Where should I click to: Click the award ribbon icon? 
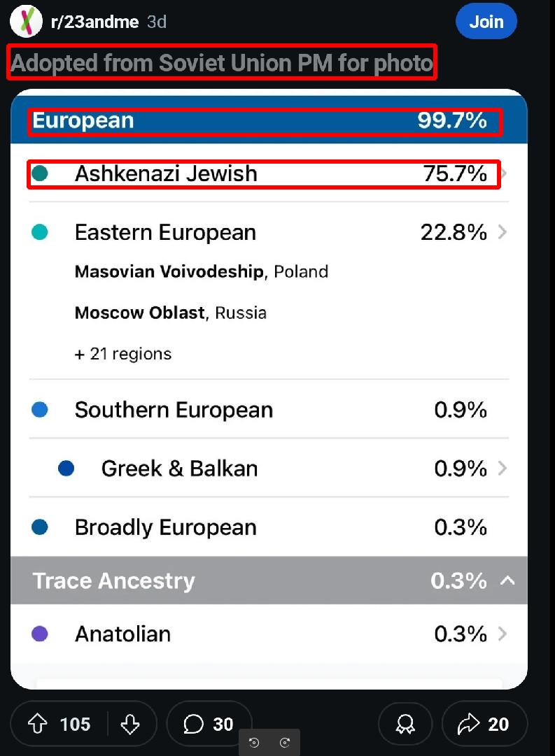tap(405, 724)
